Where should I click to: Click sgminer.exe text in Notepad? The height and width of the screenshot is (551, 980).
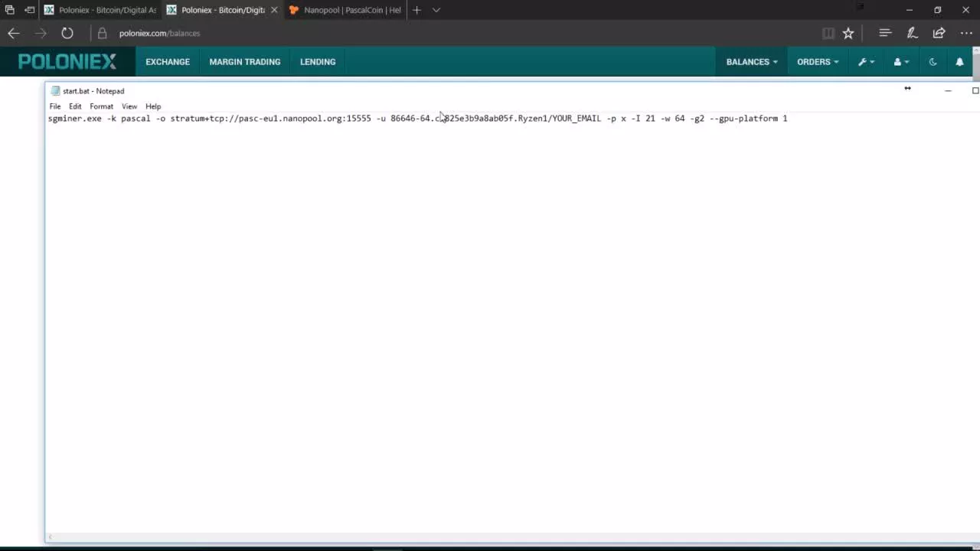click(x=75, y=119)
